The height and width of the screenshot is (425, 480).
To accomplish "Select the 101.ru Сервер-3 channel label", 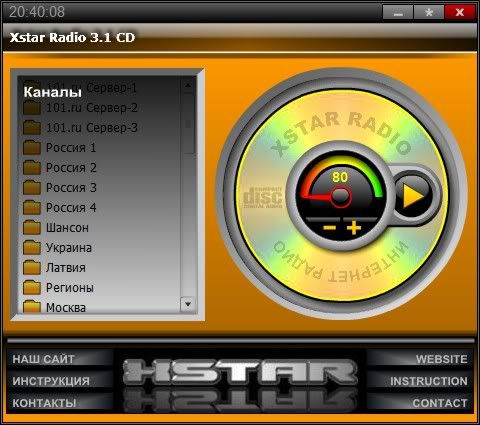I will 92,128.
